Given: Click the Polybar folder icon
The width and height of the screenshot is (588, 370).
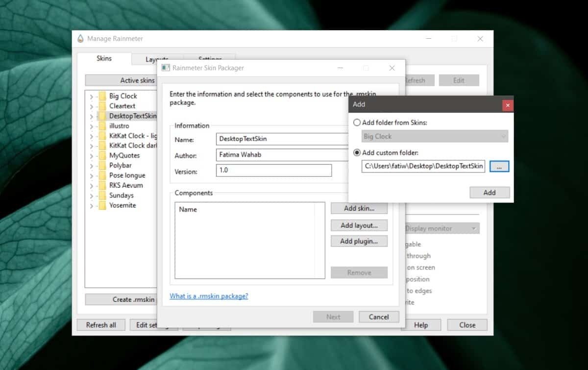Looking at the screenshot, I should (x=102, y=166).
